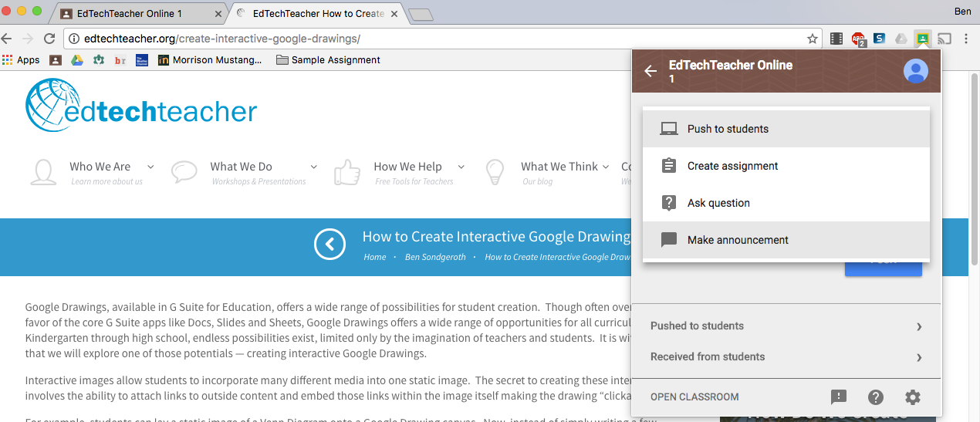Screen dimensions: 980x422
Task: Select Push to students menu item
Action: click(x=786, y=129)
